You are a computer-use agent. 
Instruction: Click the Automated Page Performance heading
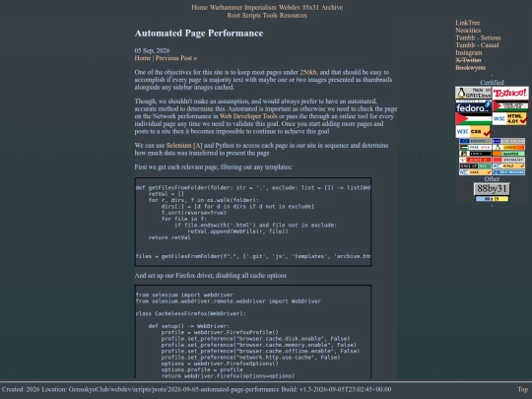click(199, 33)
